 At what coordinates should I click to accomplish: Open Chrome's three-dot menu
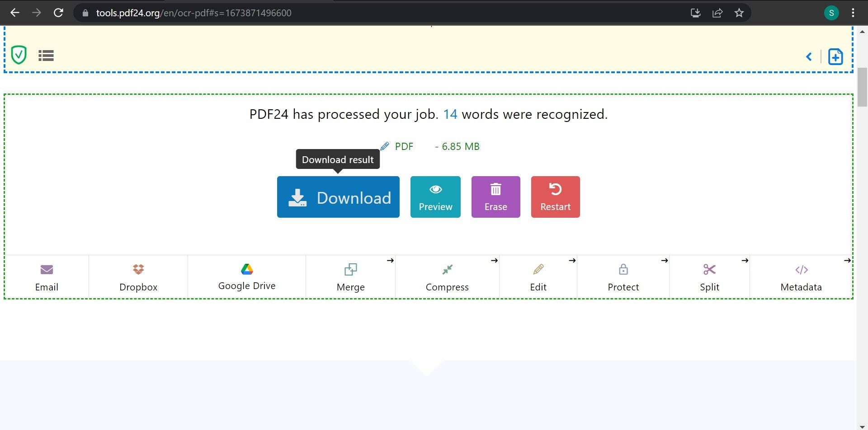click(852, 13)
